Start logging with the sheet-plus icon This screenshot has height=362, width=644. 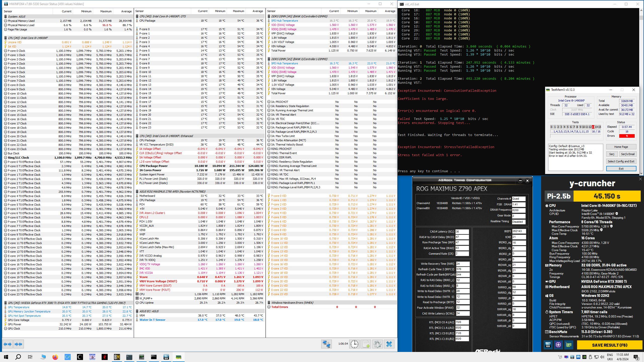(x=366, y=344)
